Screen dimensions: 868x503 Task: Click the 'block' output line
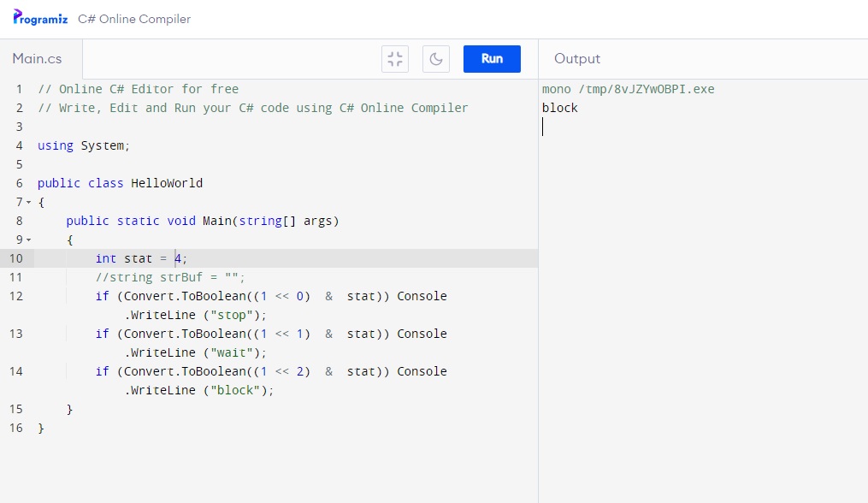pos(559,108)
